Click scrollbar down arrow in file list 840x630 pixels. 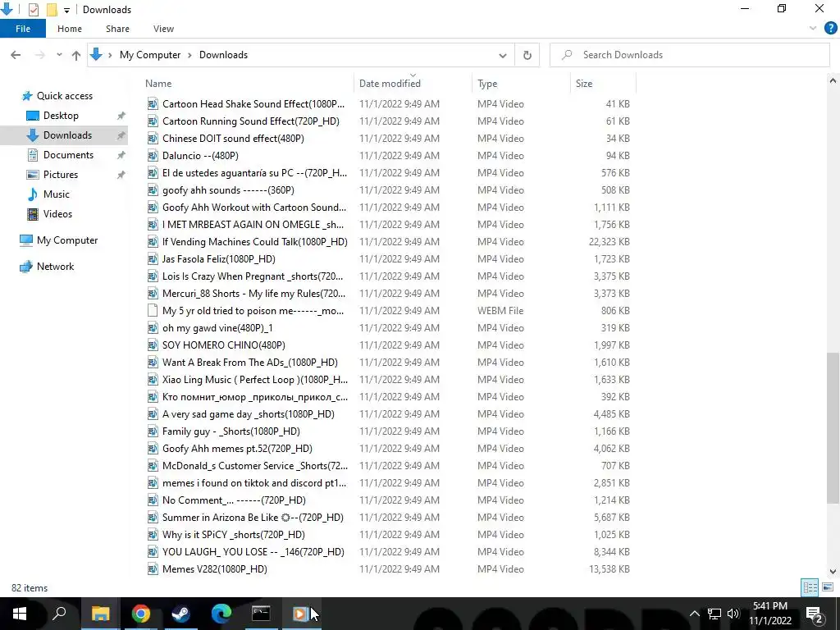[833, 572]
